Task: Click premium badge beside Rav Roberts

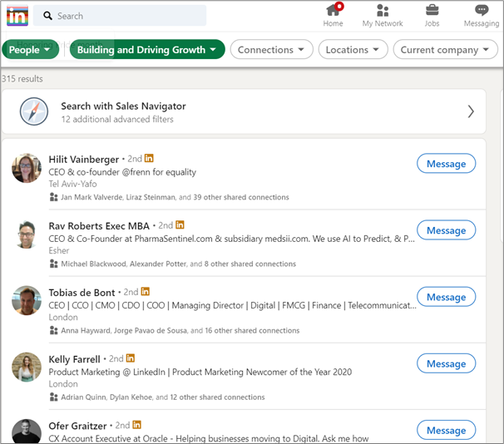Action: click(x=180, y=224)
